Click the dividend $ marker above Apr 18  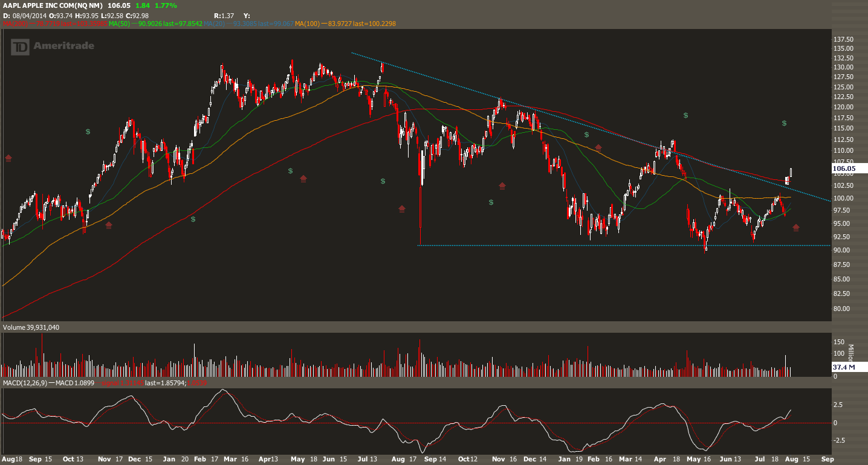point(686,115)
